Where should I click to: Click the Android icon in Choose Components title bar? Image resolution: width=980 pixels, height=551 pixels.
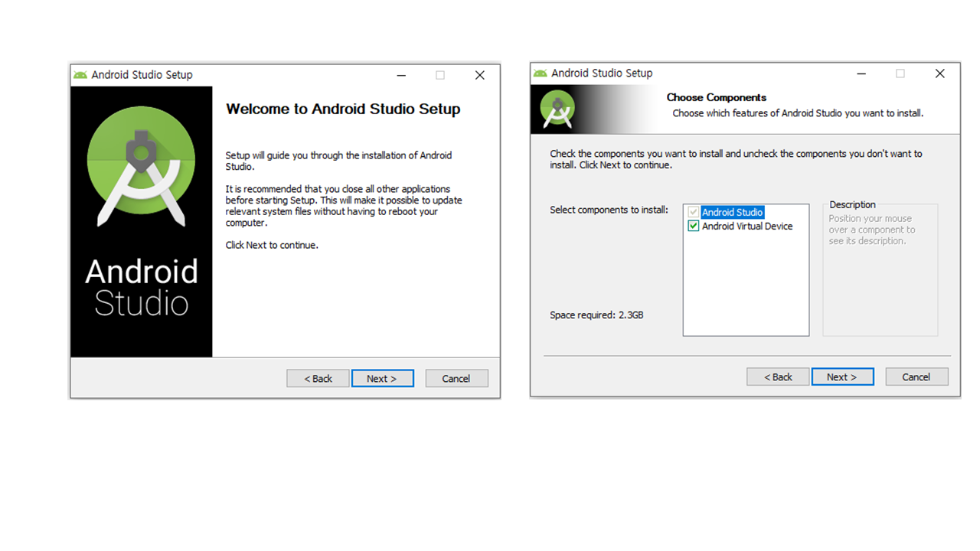pos(541,73)
